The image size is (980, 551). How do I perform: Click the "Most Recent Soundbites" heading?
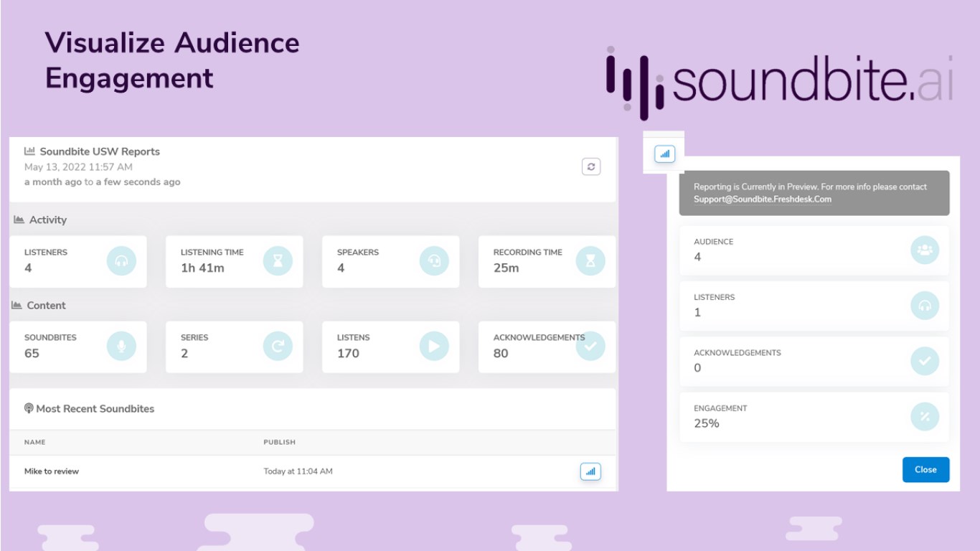pos(95,408)
